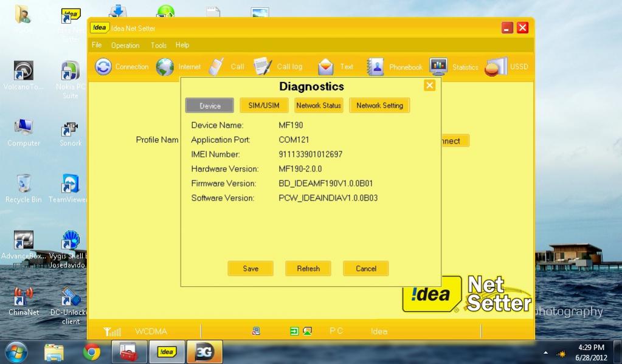Screen dimensions: 622x364
Task: Switch to the SIM/USIM tab
Action: [x=264, y=106]
